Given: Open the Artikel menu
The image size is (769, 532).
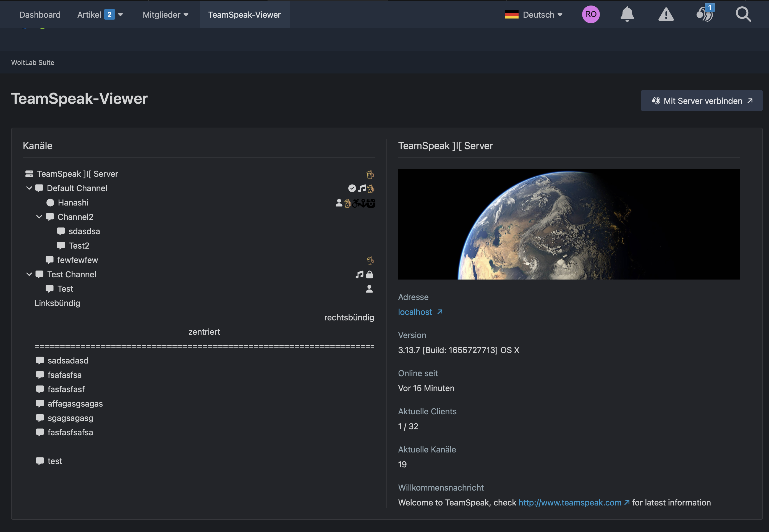Looking at the screenshot, I should pyautogui.click(x=100, y=15).
